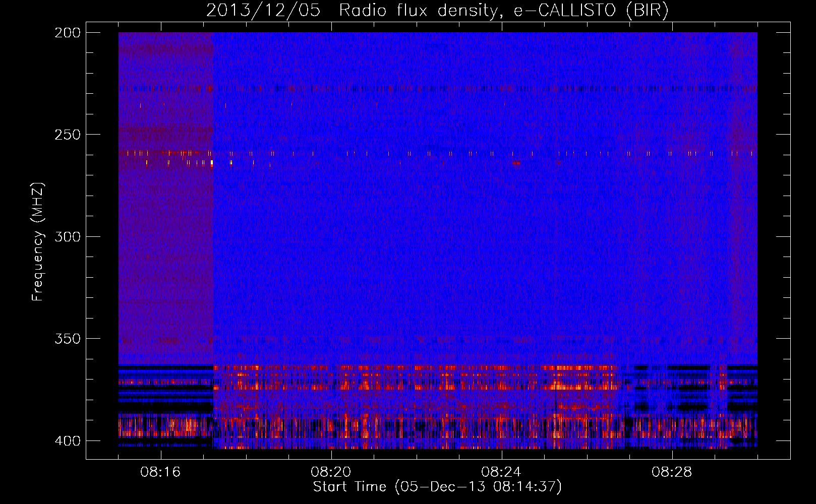816x504 pixels.
Task: Click the 'Start Time (05-Dec-13 08:14:37)' label
Action: [x=437, y=487]
